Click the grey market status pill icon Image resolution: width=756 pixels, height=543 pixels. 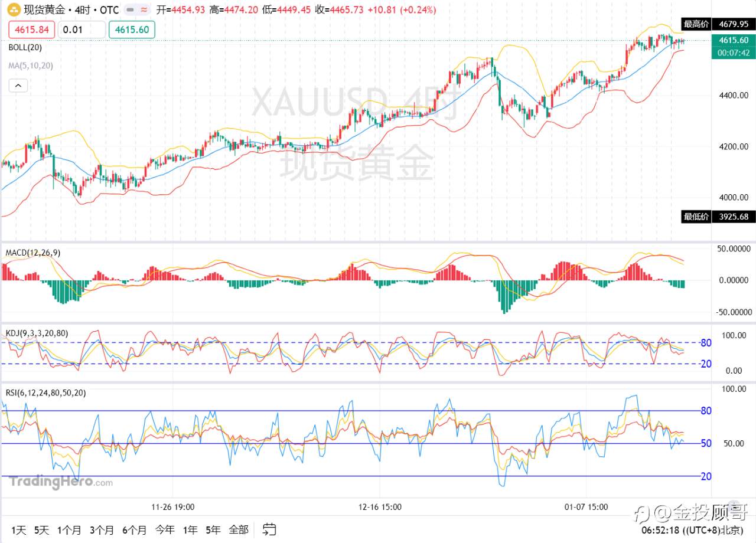click(130, 10)
